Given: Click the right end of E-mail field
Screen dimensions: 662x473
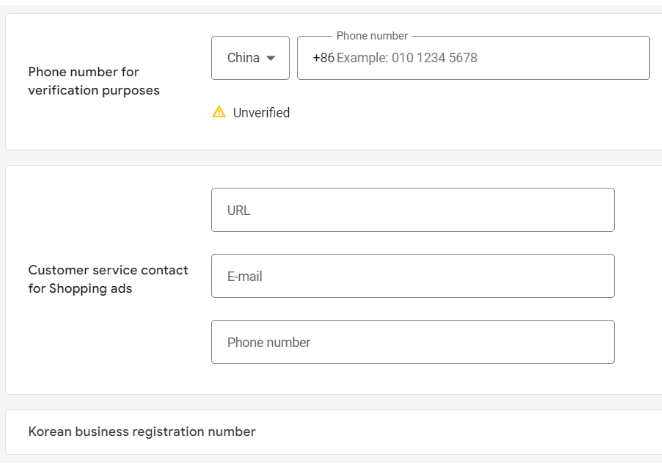Looking at the screenshot, I should [595, 276].
